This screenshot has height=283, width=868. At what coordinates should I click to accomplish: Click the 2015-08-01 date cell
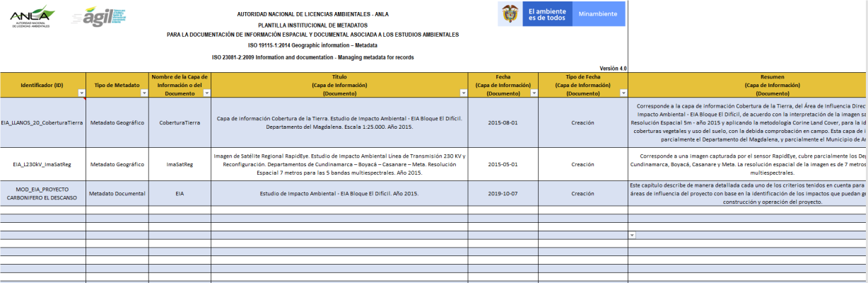[503, 122]
